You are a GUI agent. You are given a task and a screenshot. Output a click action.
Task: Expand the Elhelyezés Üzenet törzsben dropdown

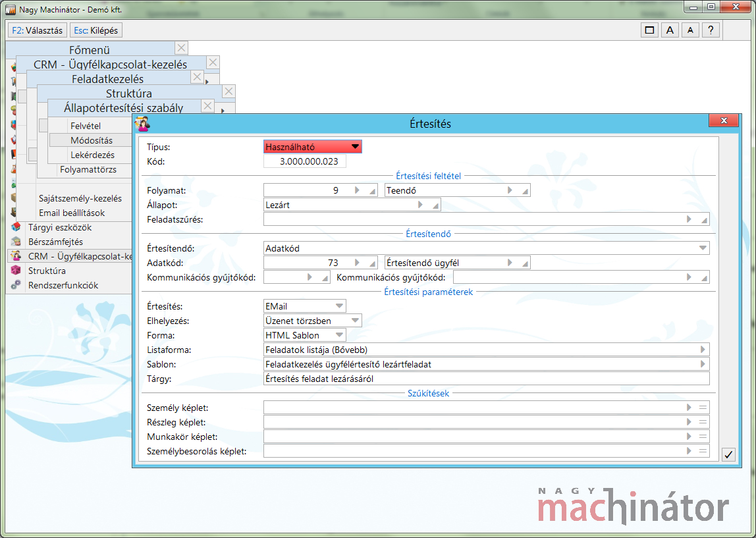(355, 321)
